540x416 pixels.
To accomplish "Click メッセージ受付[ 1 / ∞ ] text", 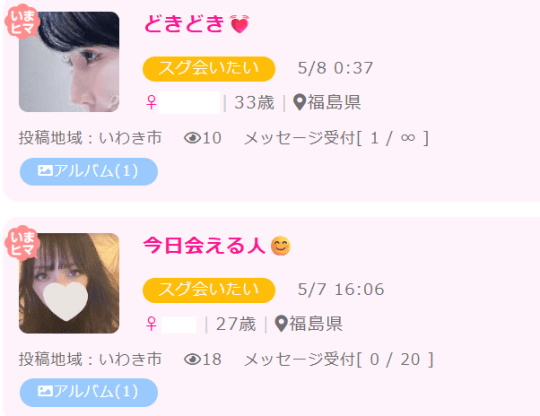I will (336, 138).
